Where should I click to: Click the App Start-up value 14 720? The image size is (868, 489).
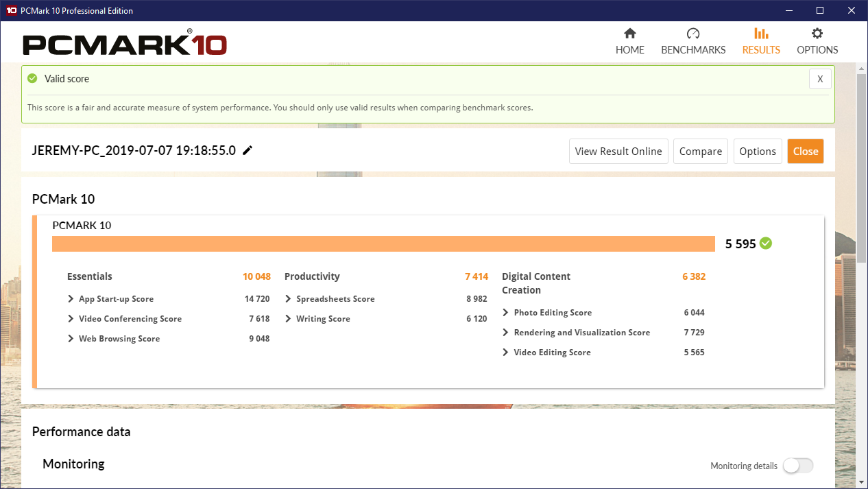click(x=257, y=299)
